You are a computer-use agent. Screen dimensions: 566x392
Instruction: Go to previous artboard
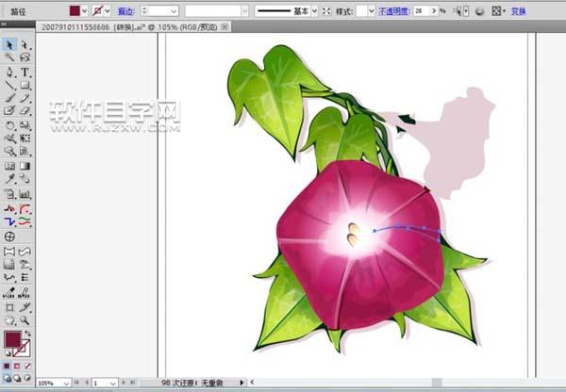tap(87, 383)
